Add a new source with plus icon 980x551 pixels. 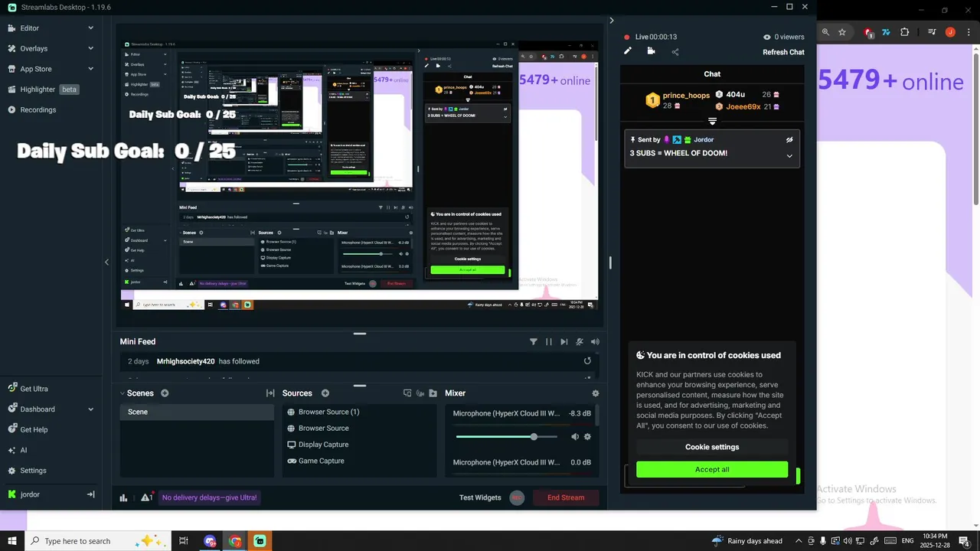(325, 393)
